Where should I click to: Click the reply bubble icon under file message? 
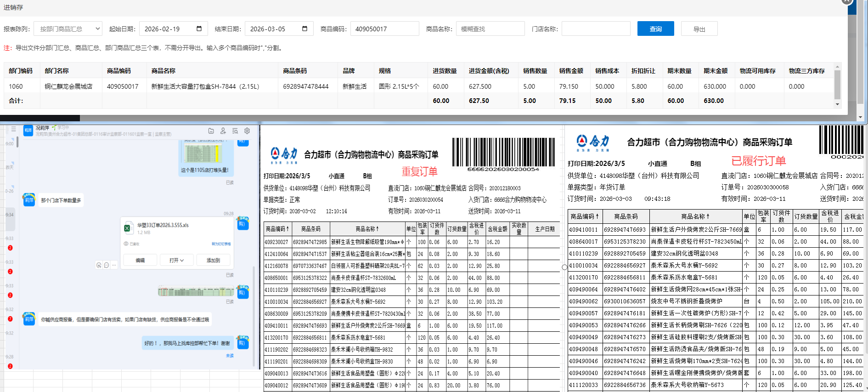coord(107,265)
